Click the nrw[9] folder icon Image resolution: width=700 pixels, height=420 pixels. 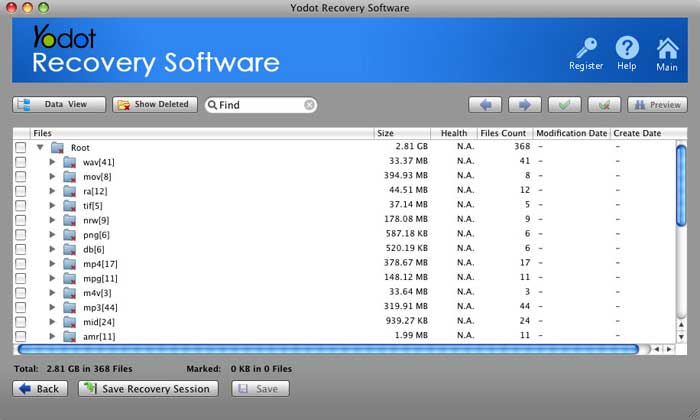pos(70,220)
